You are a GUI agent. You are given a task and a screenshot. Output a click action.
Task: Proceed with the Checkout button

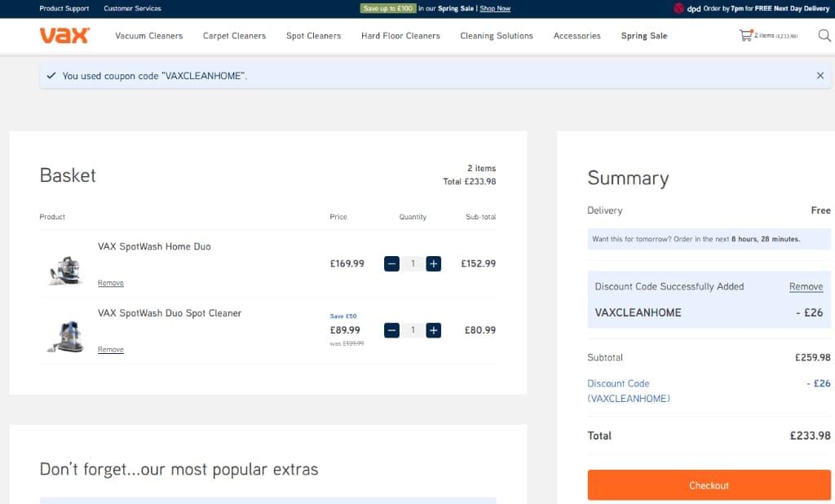click(x=709, y=485)
